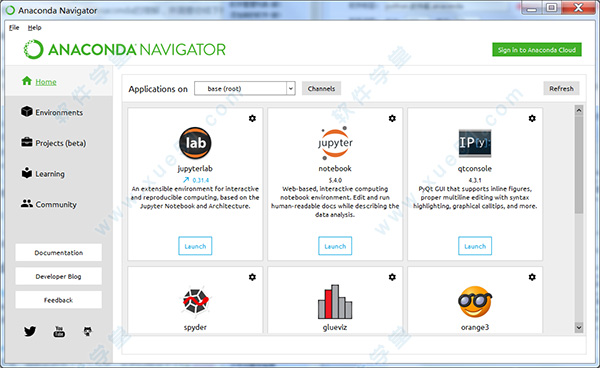
Task: Close the Anaconda Navigator window
Action: (x=578, y=8)
